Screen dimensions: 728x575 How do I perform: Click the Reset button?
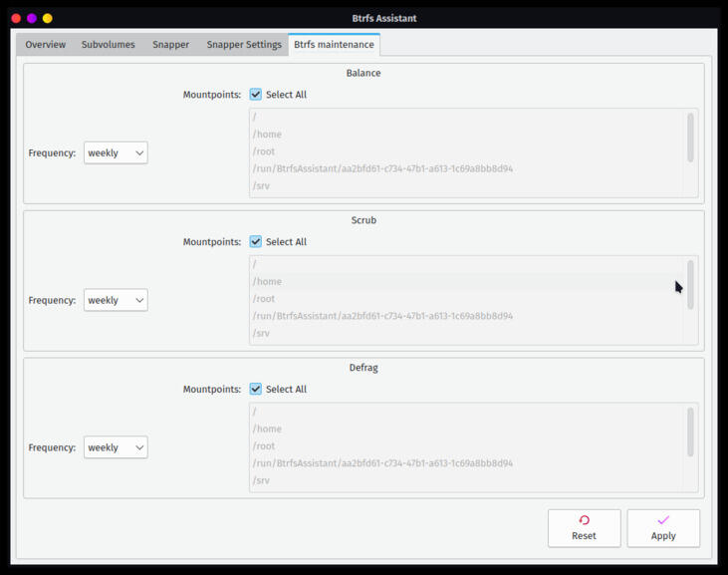(584, 528)
